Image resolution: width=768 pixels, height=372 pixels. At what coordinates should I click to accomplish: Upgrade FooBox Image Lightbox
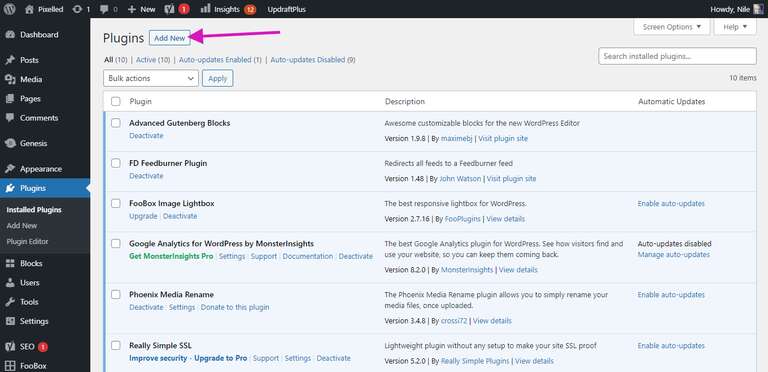[143, 216]
